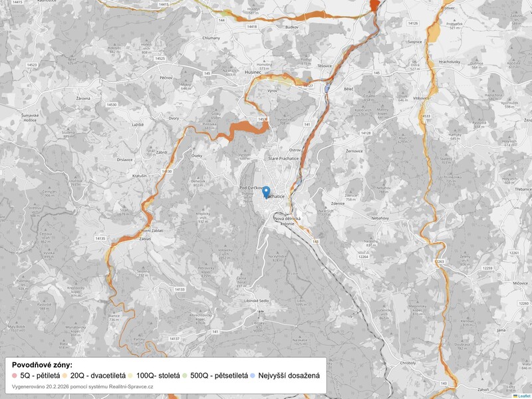Screen dimensions: 532x399
Task: Click the road 14137 shield marker
Action: tap(174, 338)
